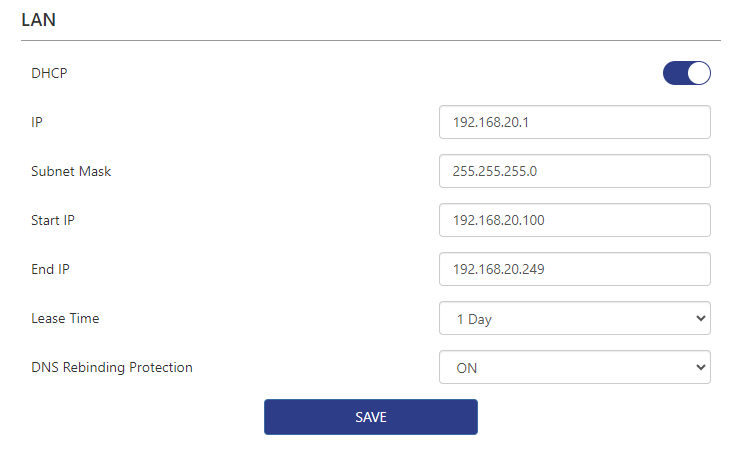Click the Start IP label
The width and height of the screenshot is (745, 459).
(53, 220)
